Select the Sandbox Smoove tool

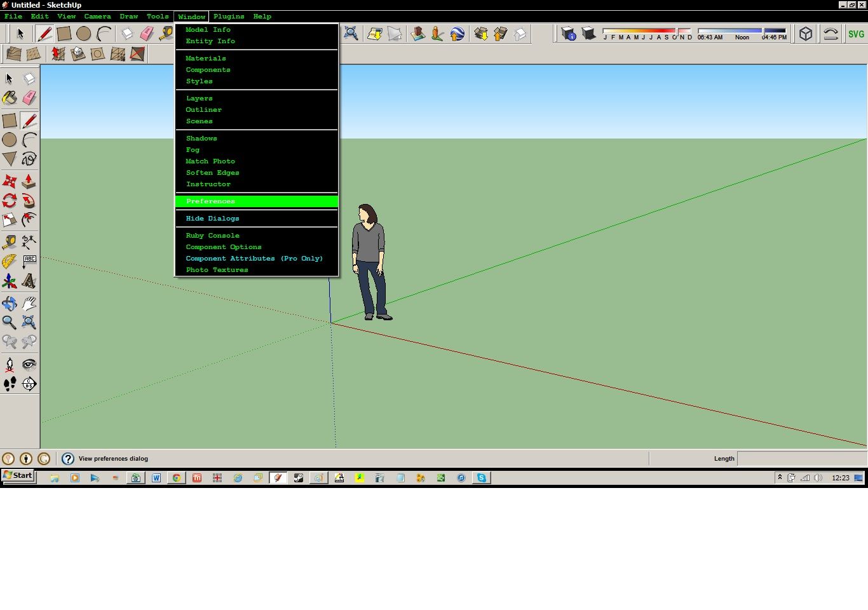coord(58,54)
